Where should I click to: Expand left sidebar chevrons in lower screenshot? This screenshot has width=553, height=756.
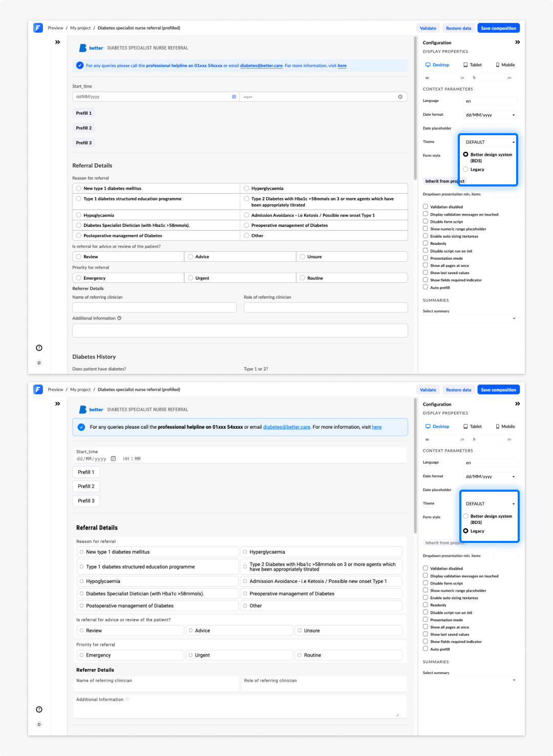coord(57,404)
